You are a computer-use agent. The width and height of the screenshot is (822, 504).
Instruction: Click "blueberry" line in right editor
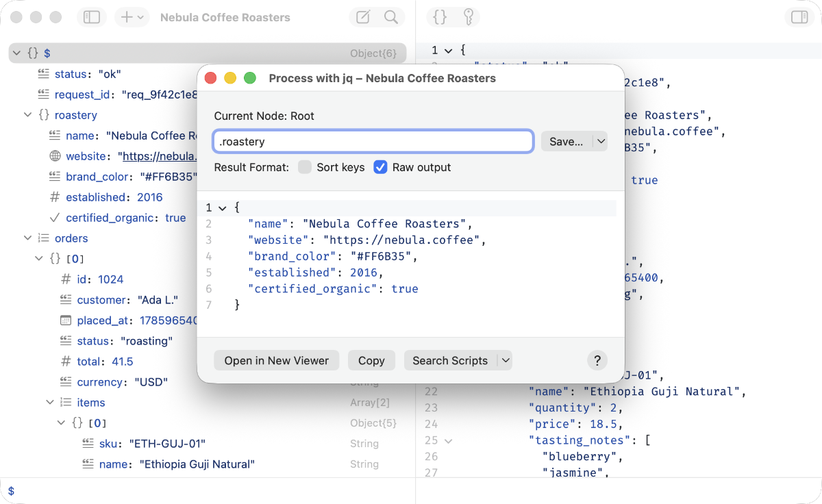click(x=583, y=457)
